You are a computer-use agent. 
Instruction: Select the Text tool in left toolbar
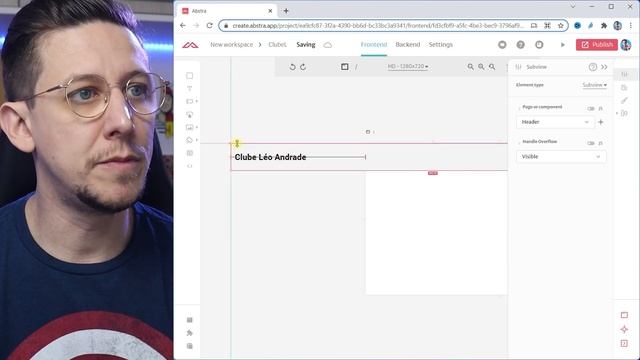coord(189,88)
